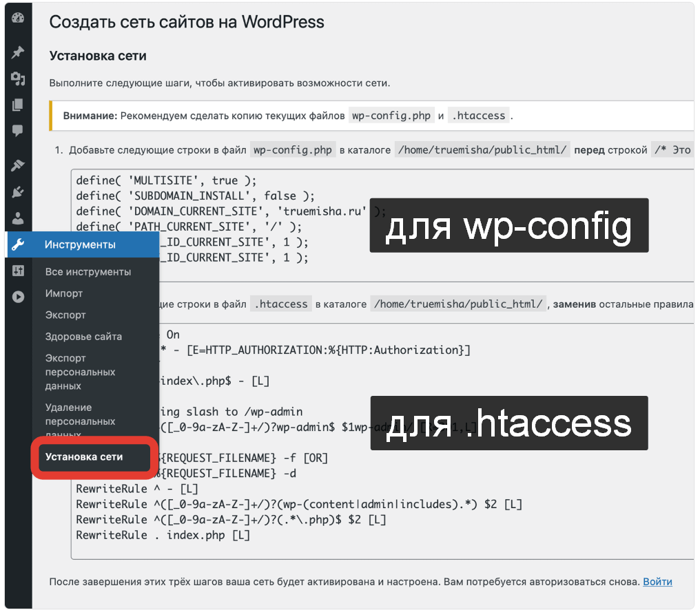Click the RewriteRule ^ - [L] line
This screenshot has width=700, height=610.
(137, 489)
